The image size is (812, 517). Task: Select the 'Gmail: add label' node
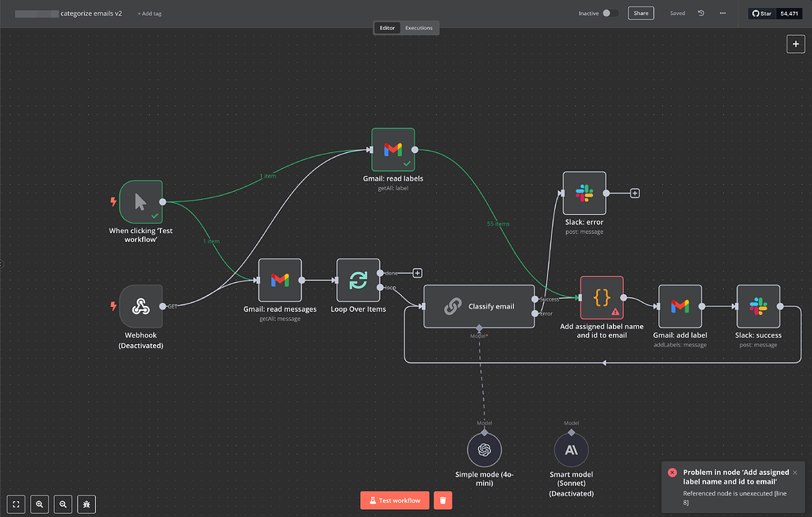(x=680, y=306)
